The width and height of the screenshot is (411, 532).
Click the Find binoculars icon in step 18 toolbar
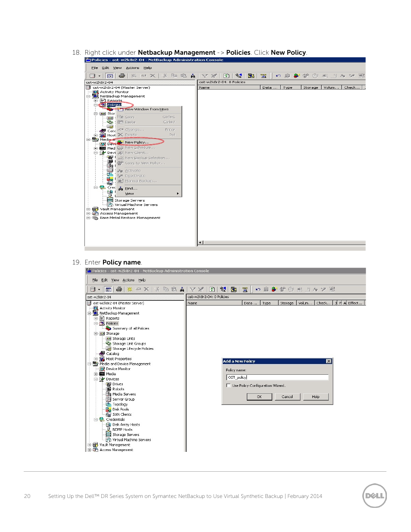click(193, 76)
